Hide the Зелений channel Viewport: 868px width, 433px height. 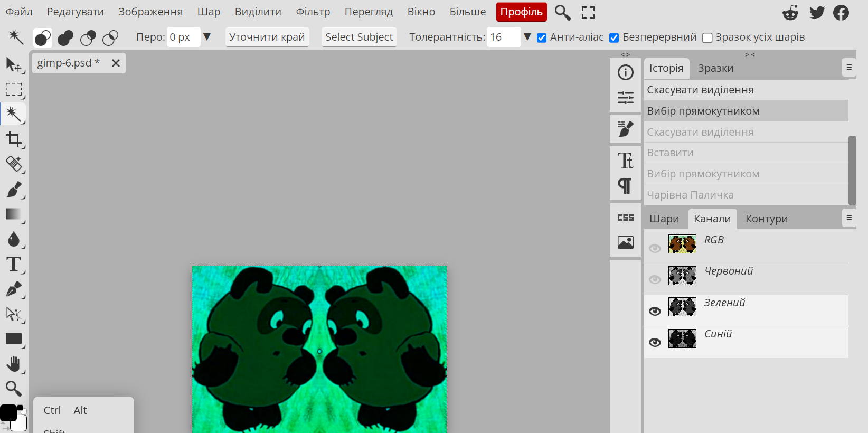[x=655, y=311]
